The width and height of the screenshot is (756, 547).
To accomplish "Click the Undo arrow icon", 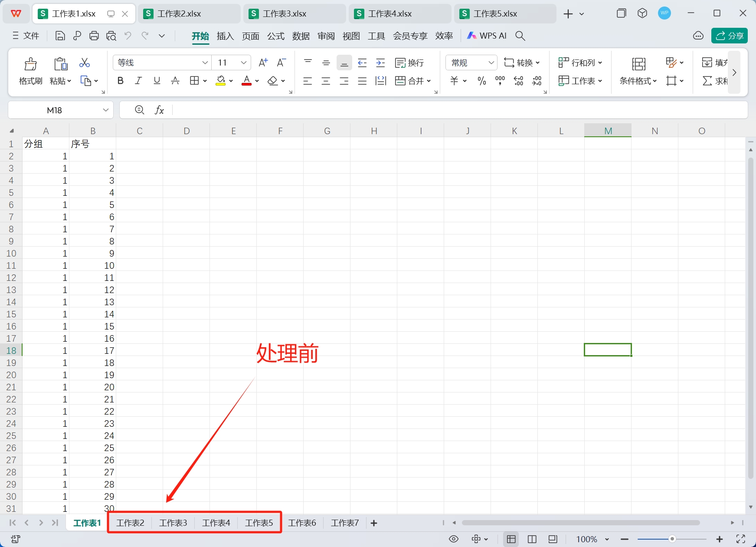I will click(x=128, y=36).
